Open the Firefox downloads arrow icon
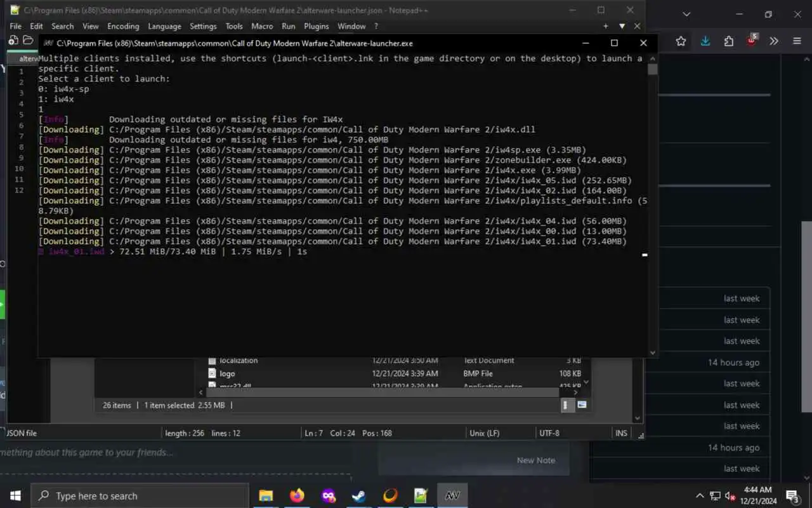812x508 pixels. 705,41
